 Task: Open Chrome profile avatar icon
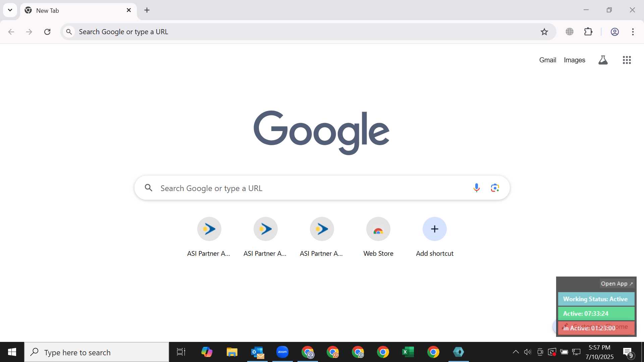[x=614, y=32]
